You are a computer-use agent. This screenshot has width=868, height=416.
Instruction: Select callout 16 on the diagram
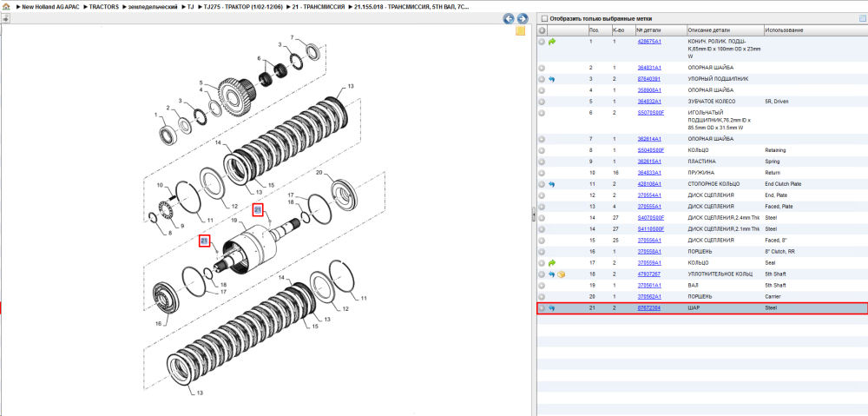pos(158,323)
